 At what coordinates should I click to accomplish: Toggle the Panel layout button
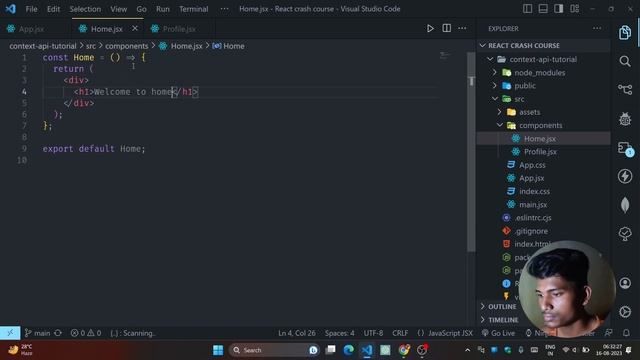pyautogui.click(x=543, y=9)
